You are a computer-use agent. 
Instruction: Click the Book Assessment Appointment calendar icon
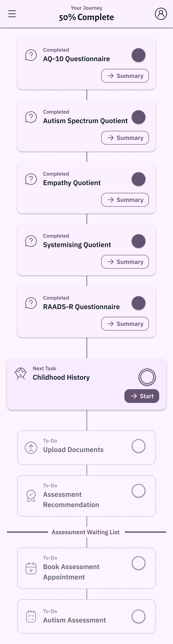tap(31, 568)
